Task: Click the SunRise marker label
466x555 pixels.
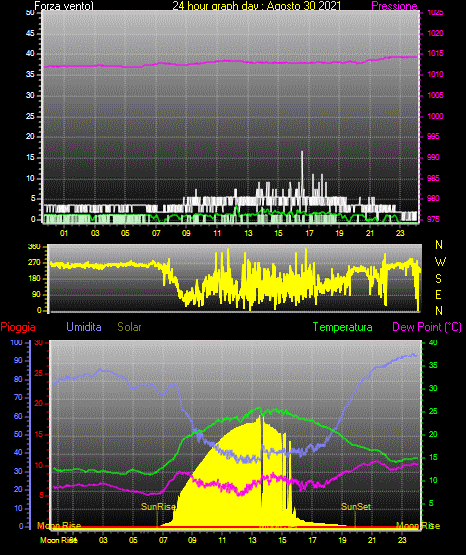Action: [158, 507]
